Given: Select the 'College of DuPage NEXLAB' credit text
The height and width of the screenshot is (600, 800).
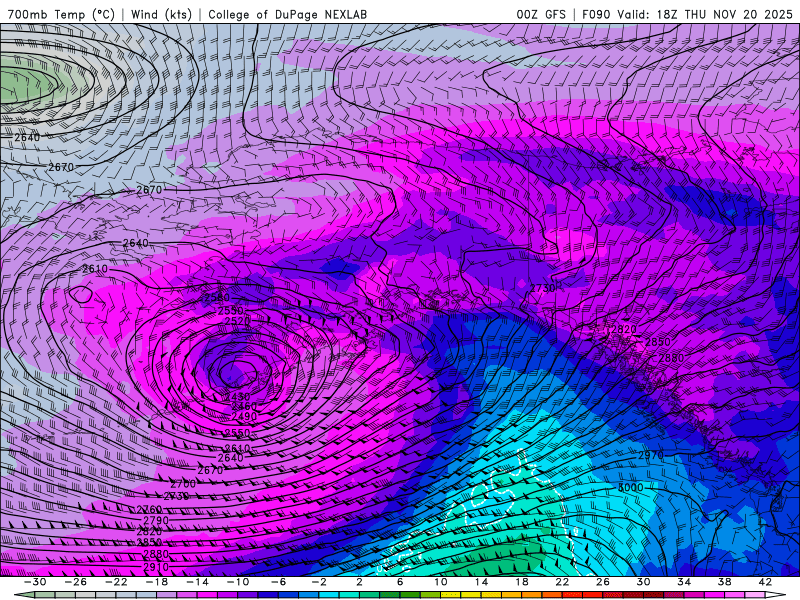Looking at the screenshot, I should click(x=287, y=14).
